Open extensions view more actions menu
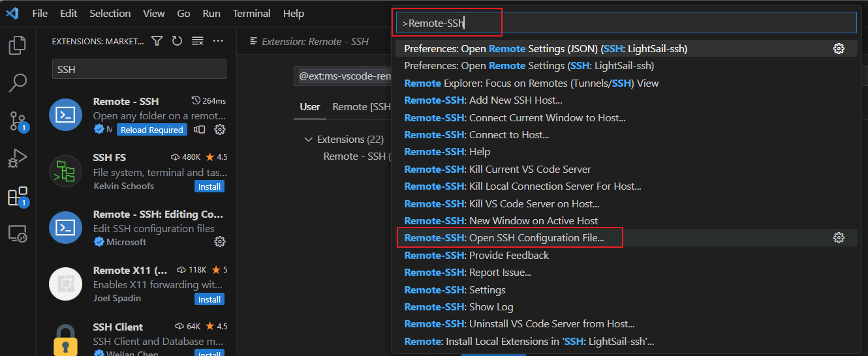Image resolution: width=868 pixels, height=356 pixels. pos(218,41)
